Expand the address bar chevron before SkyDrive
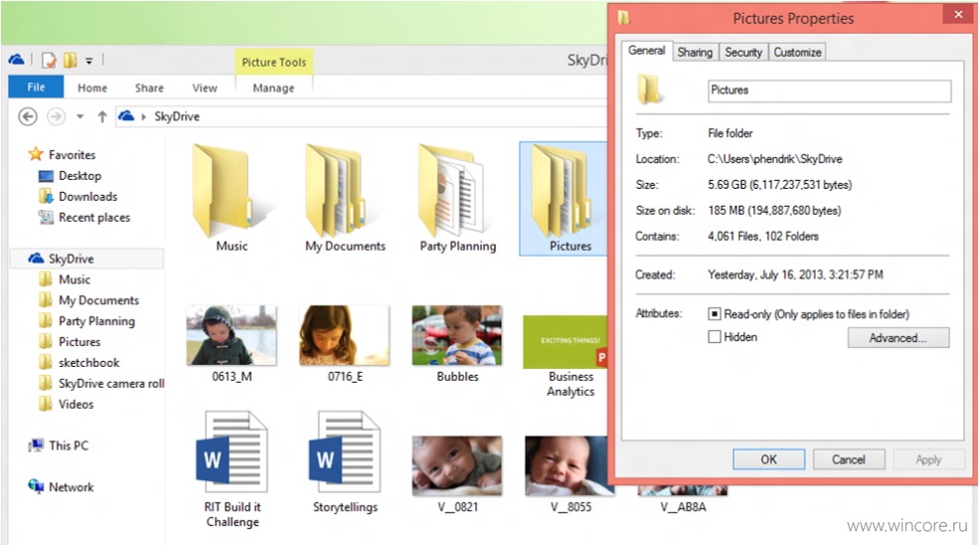 pos(144,116)
